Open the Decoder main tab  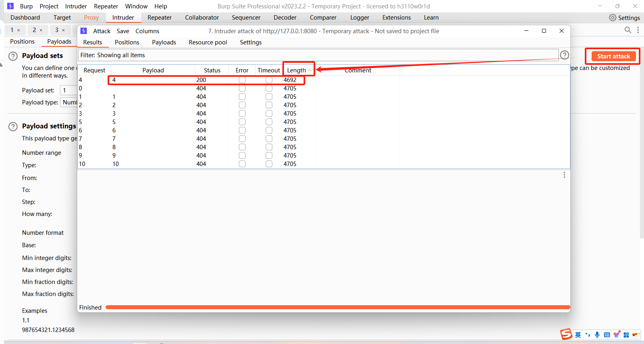tap(285, 18)
